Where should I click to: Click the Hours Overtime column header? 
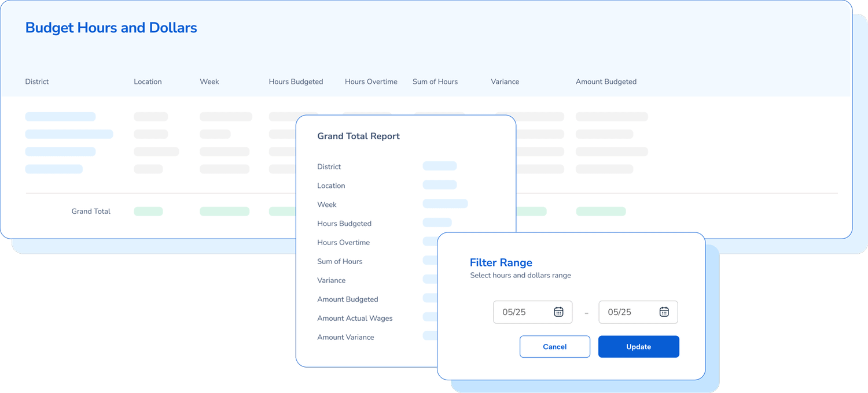371,81
